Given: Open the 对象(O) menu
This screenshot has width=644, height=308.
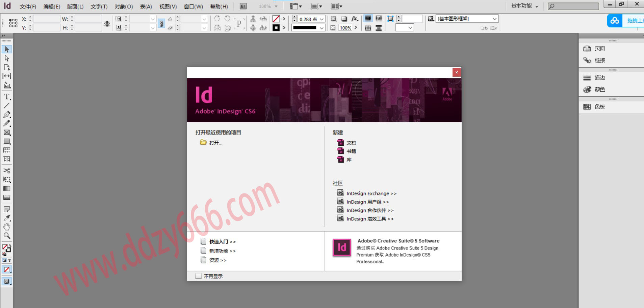Looking at the screenshot, I should coord(124,6).
